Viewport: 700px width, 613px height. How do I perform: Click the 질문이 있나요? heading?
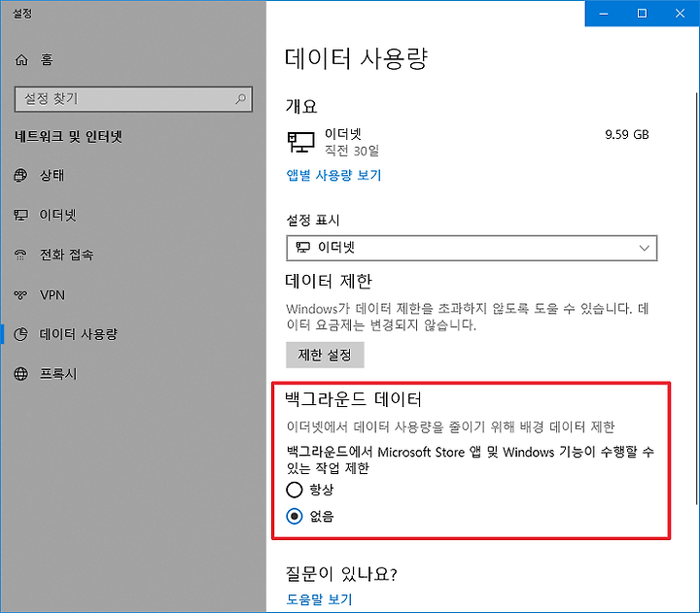click(341, 574)
